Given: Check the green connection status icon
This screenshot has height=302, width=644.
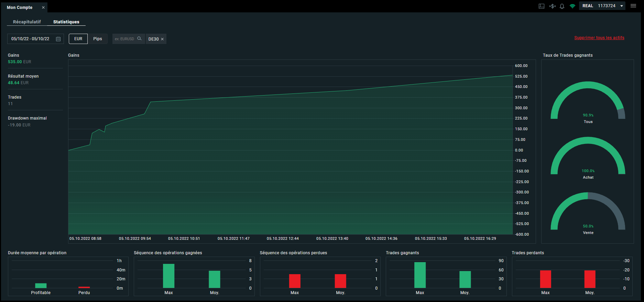Looking at the screenshot, I should point(572,6).
